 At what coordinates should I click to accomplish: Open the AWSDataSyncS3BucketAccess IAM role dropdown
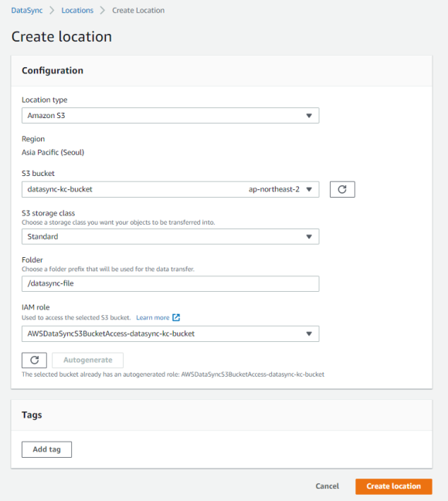pyautogui.click(x=171, y=333)
